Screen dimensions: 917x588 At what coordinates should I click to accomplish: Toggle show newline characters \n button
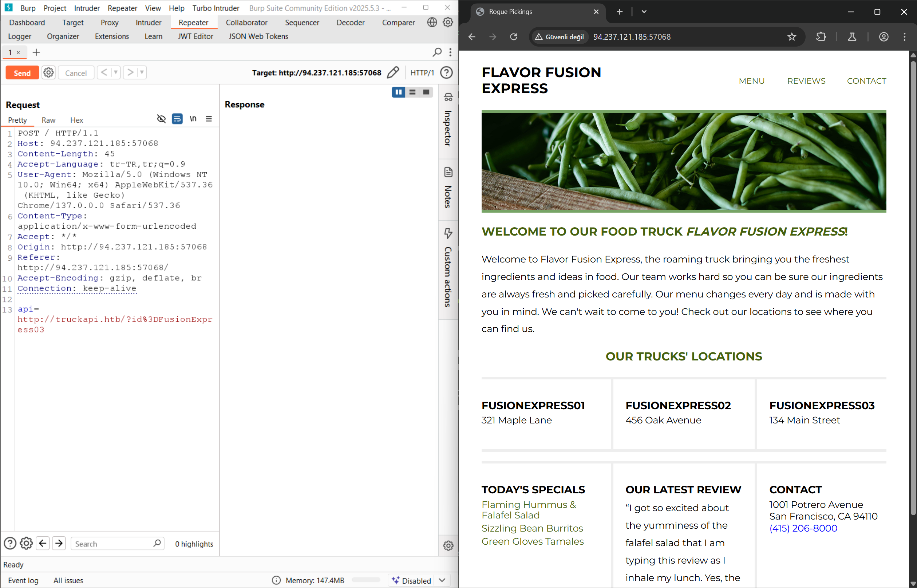[193, 119]
